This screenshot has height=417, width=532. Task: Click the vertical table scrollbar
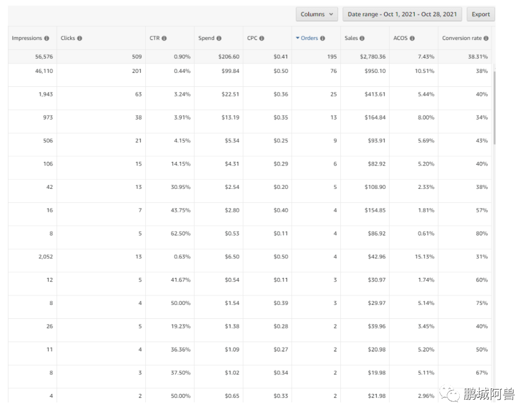pyautogui.click(x=494, y=106)
